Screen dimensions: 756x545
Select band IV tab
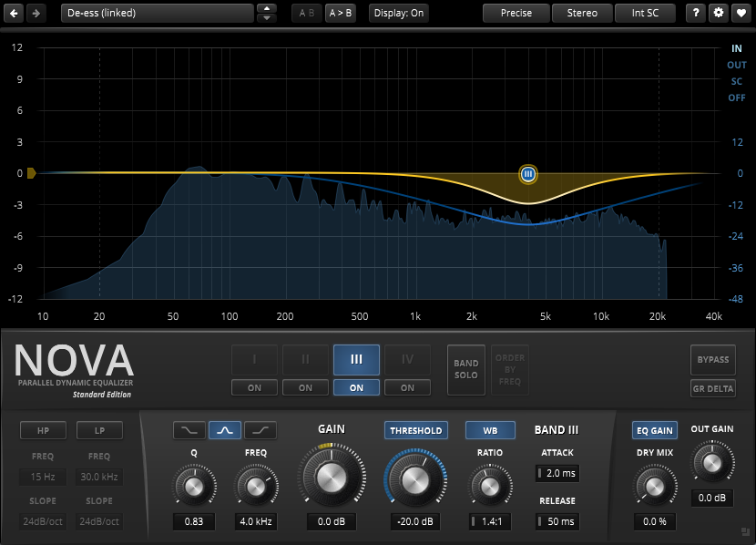pos(407,359)
